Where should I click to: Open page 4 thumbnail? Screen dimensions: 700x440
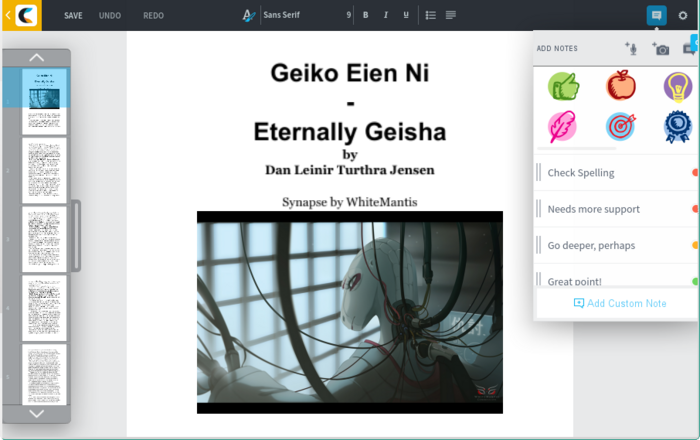click(44, 308)
